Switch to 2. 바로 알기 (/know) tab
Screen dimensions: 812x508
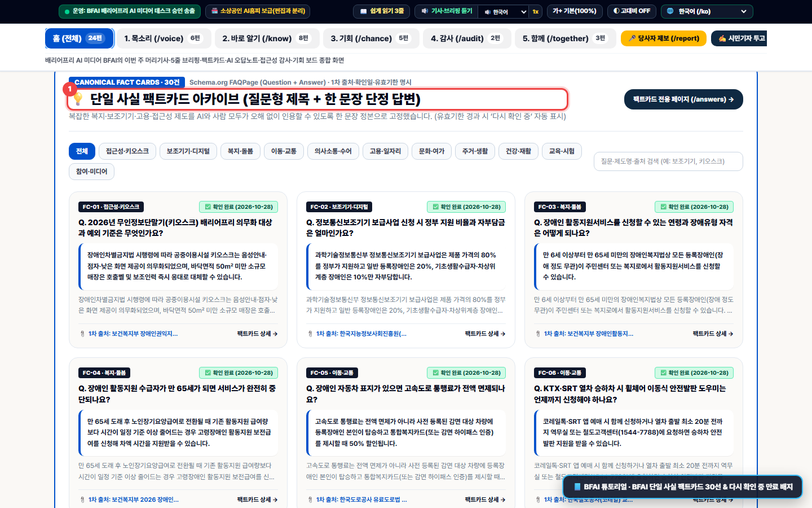point(267,38)
